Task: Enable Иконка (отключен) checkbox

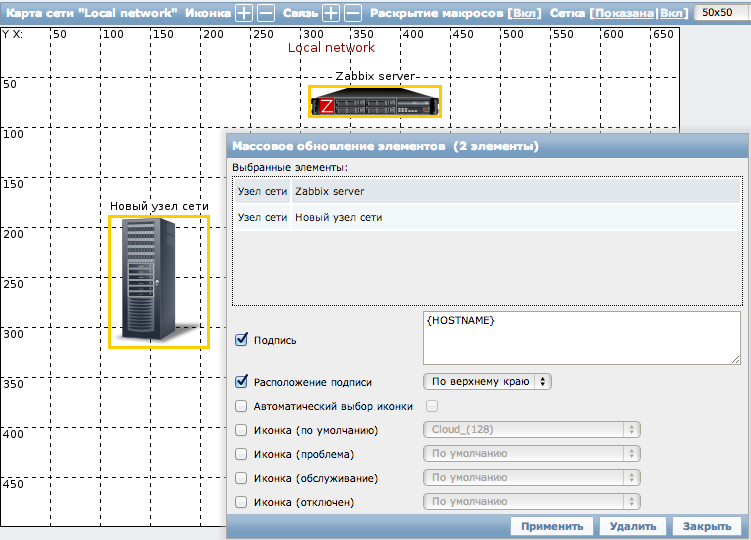Action: tap(241, 502)
